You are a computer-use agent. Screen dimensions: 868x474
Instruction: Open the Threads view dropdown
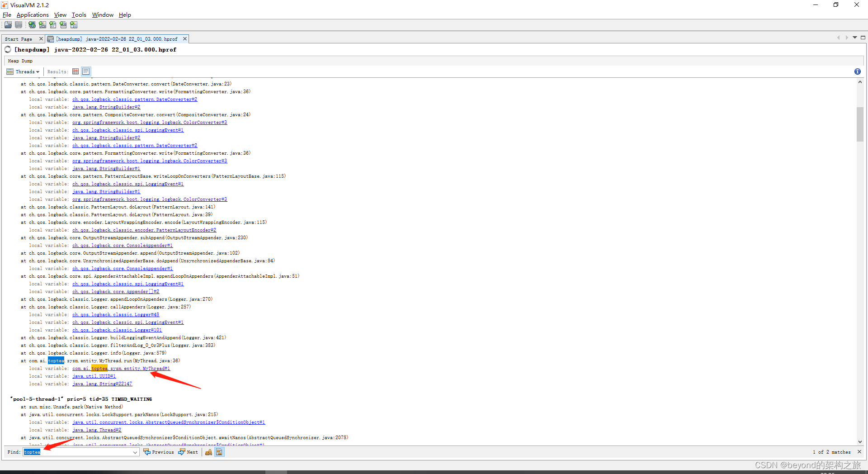point(38,72)
